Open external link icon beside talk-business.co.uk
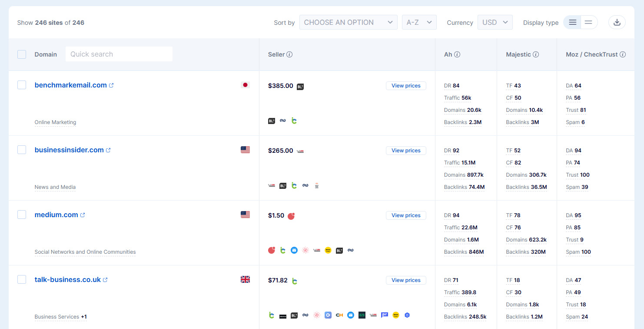The height and width of the screenshot is (329, 644). tap(105, 280)
